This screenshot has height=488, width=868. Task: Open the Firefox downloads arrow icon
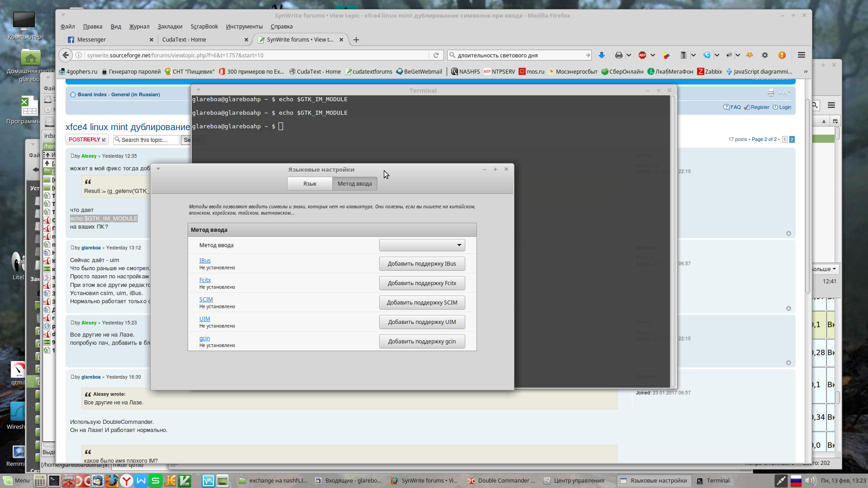click(601, 55)
